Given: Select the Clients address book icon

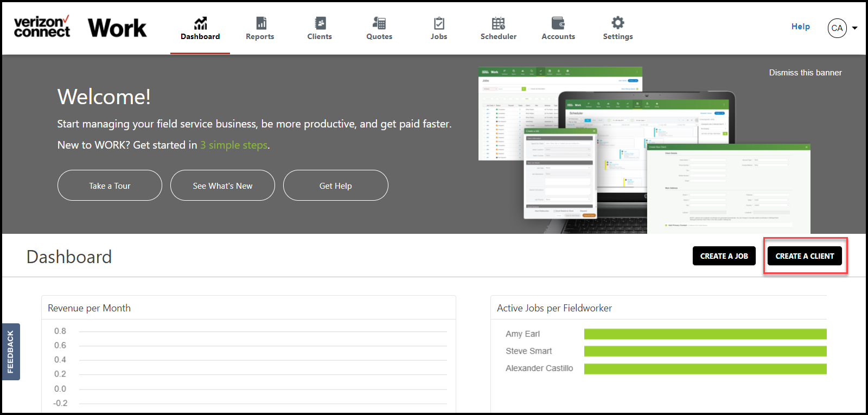Looking at the screenshot, I should (x=320, y=23).
